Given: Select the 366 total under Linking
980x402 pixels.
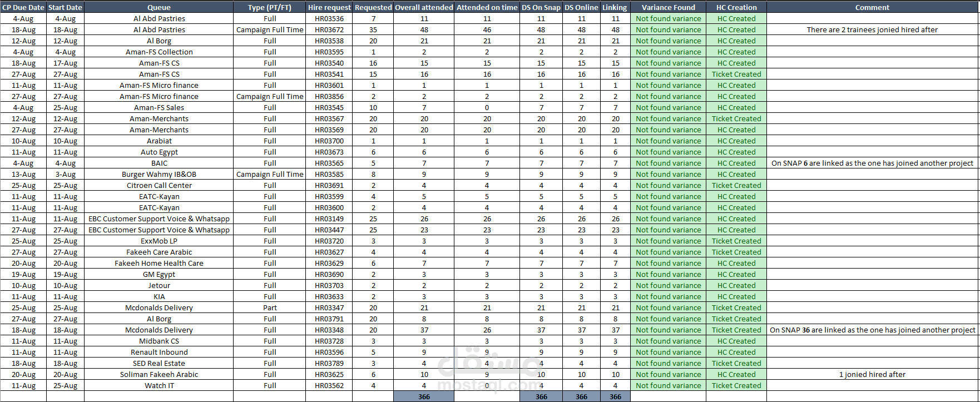Looking at the screenshot, I should pos(615,396).
